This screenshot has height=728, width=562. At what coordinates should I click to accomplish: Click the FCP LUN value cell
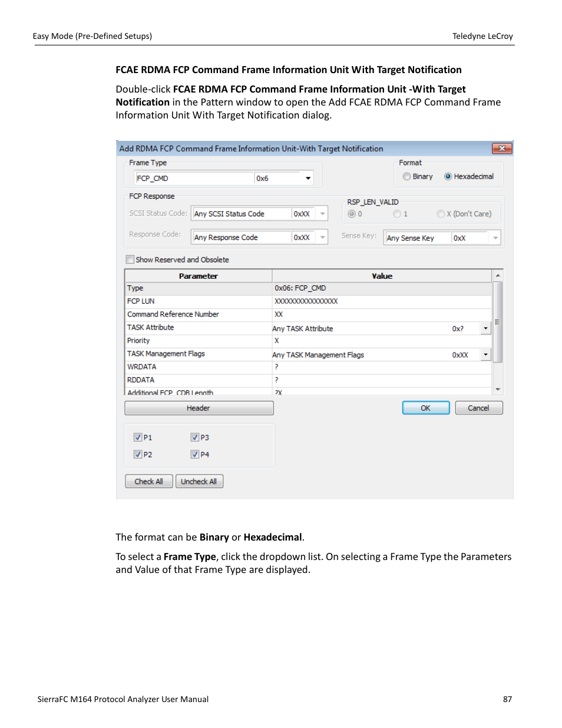point(382,301)
